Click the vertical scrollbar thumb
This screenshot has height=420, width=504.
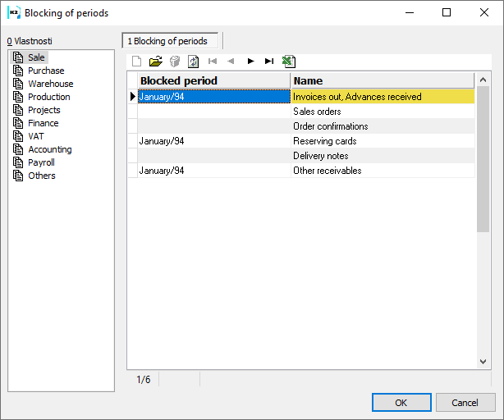[483, 159]
